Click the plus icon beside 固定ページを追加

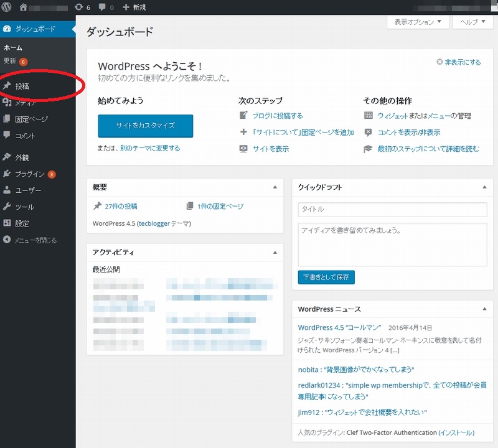pos(243,132)
